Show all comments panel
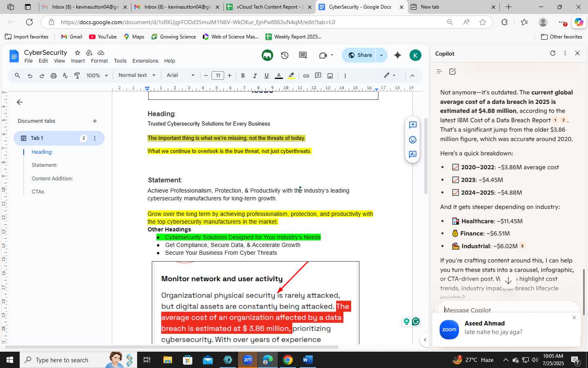This screenshot has height=368, width=588. [303, 55]
